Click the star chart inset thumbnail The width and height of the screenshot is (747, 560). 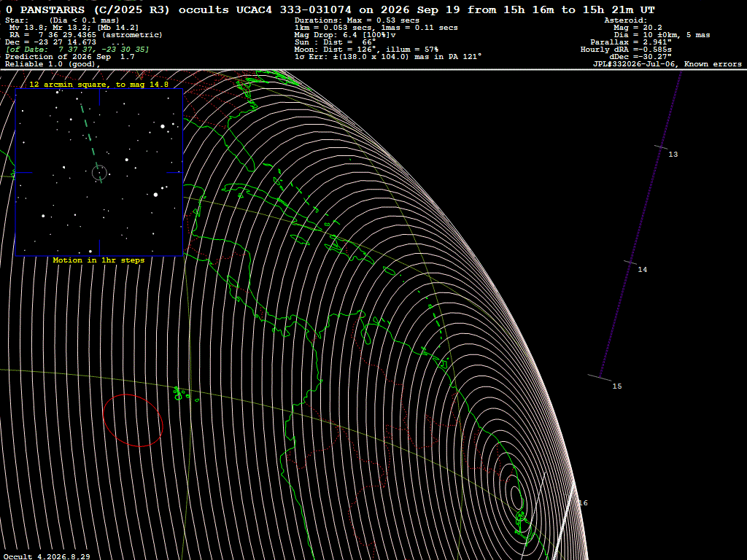99,172
